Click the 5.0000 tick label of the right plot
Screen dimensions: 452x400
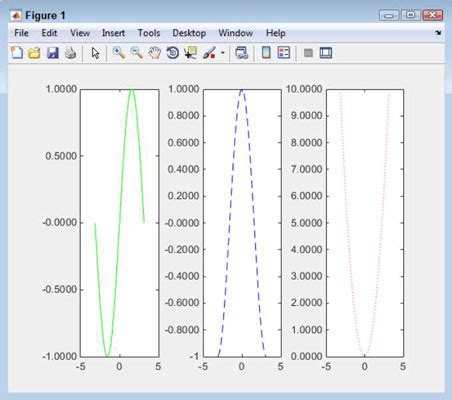[x=306, y=223]
